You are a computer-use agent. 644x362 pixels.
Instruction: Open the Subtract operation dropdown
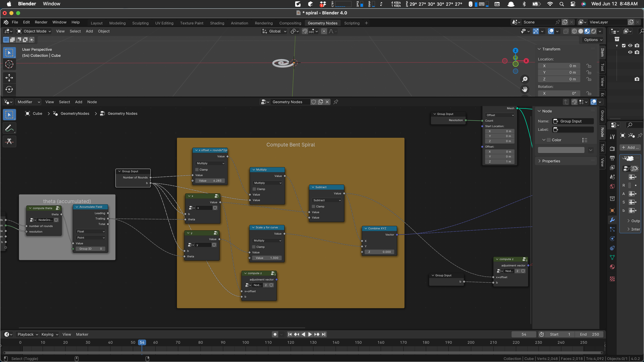[x=327, y=200]
